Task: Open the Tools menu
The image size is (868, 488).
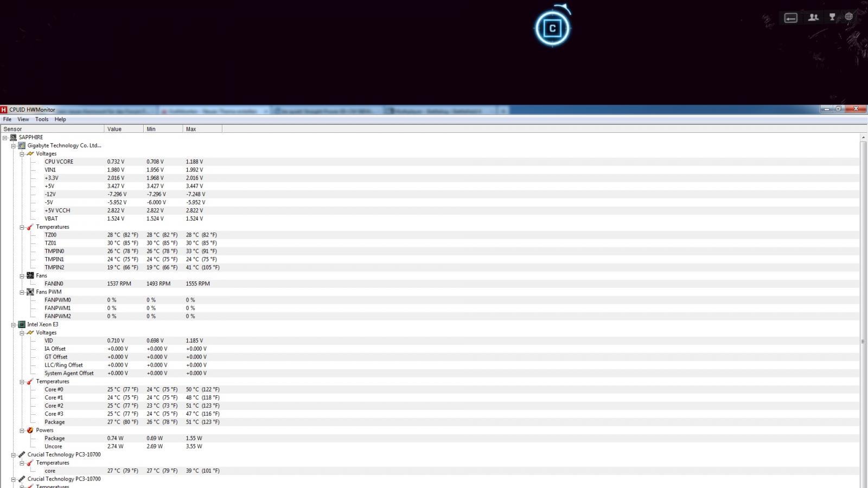Action: point(42,119)
